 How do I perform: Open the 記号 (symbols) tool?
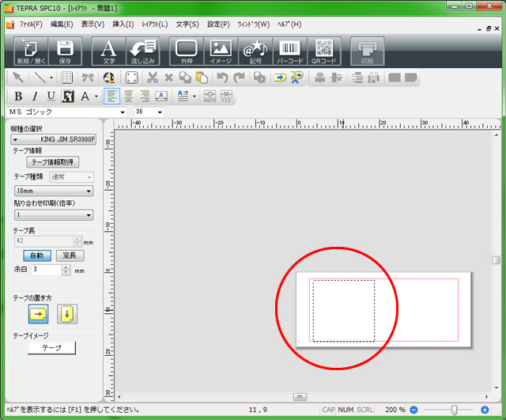point(255,51)
